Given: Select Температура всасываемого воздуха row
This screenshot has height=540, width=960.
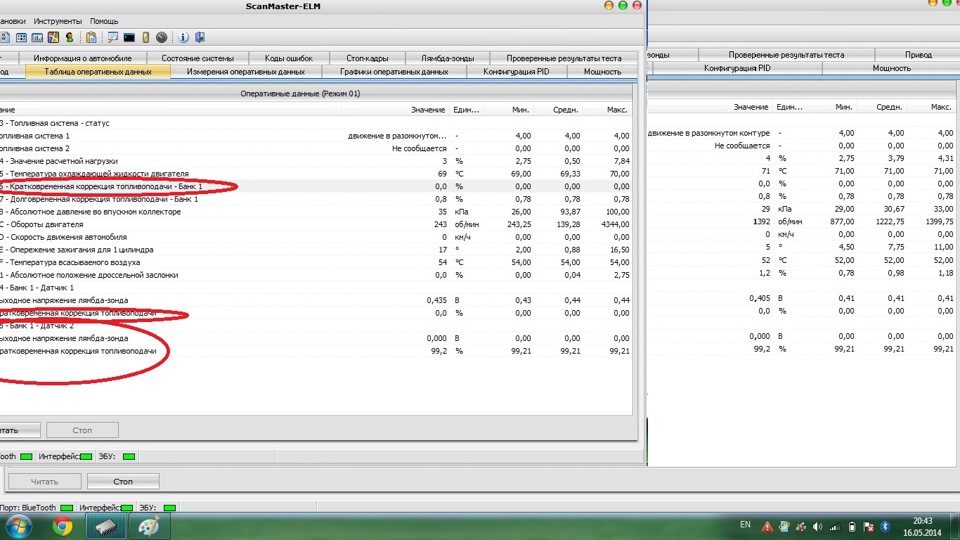Looking at the screenshot, I should (x=316, y=262).
